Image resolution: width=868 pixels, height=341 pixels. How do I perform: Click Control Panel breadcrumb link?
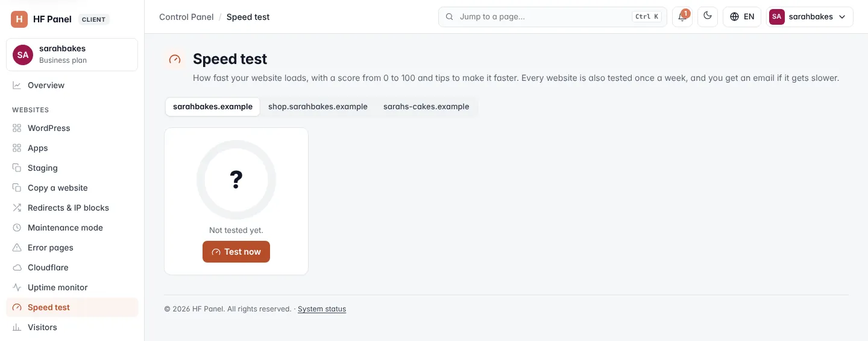186,17
